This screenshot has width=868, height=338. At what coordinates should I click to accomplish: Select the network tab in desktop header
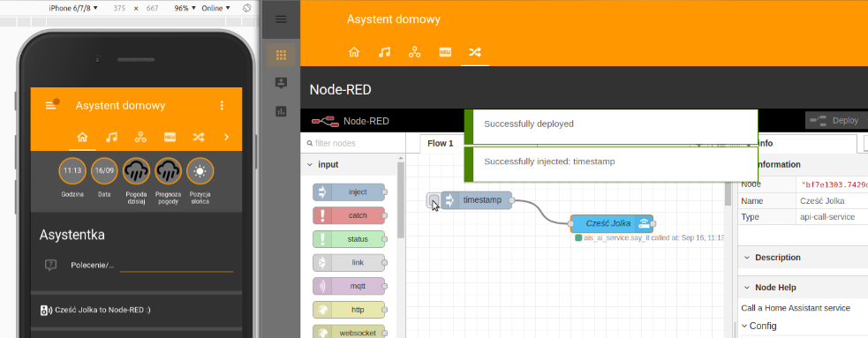coord(415,52)
